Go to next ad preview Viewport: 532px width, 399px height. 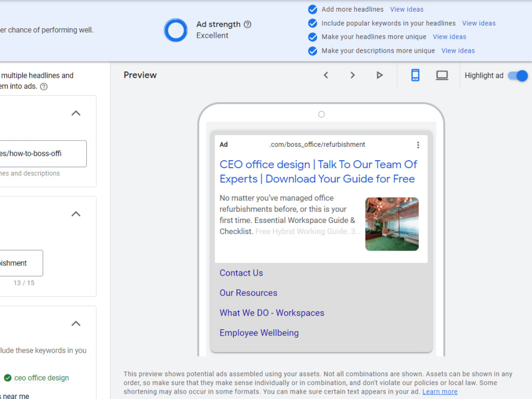353,75
